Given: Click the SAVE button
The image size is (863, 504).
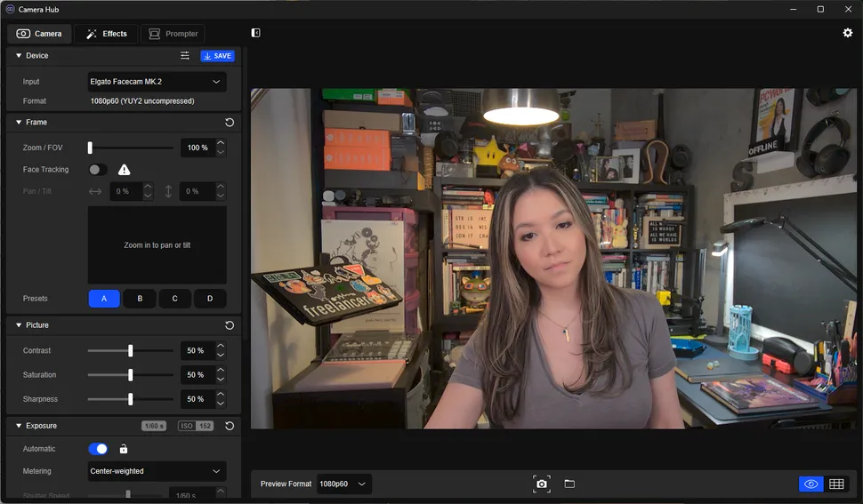Looking at the screenshot, I should [x=217, y=56].
